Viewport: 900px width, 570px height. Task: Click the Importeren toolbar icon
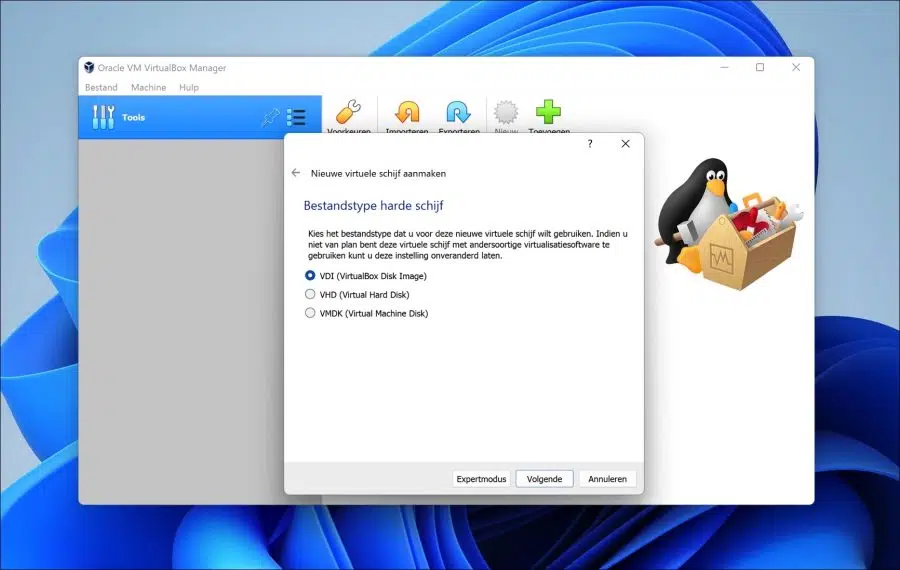coord(407,112)
